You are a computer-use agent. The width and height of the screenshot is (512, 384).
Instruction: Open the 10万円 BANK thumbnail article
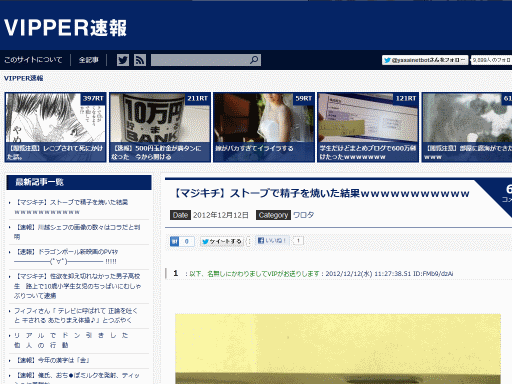click(160, 127)
